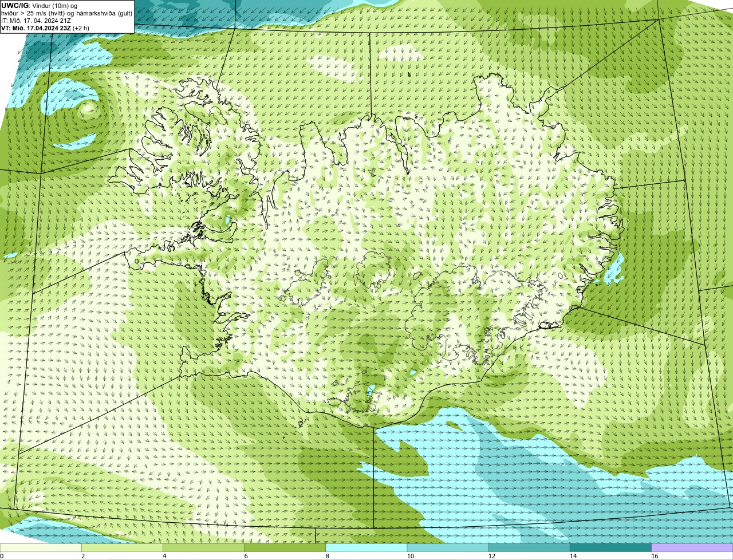The image size is (733, 560).
Task: Click the legend tick label '2'
Action: (83, 556)
